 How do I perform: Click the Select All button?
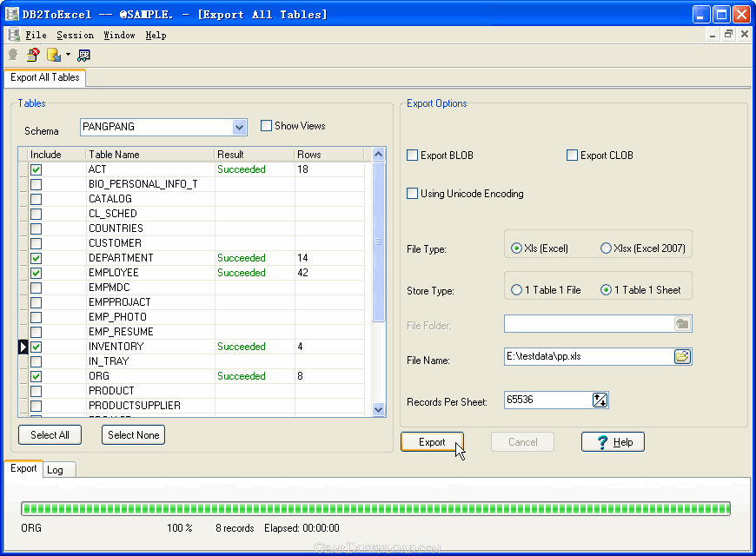50,435
